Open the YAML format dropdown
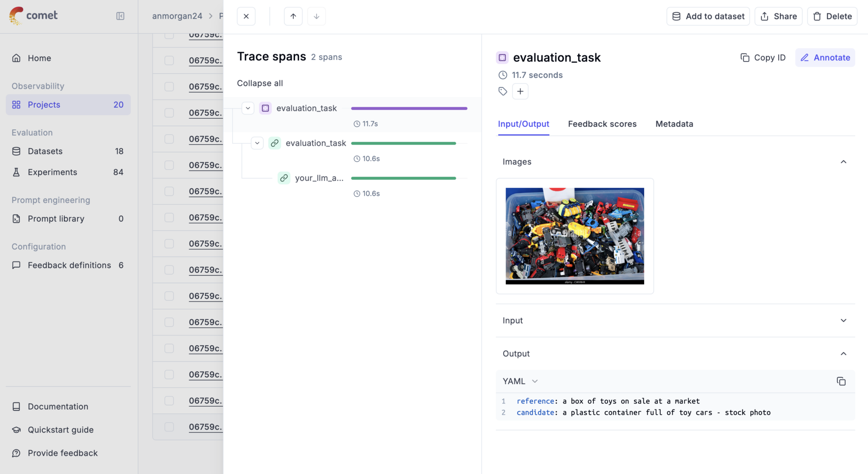The image size is (868, 474). click(520, 381)
